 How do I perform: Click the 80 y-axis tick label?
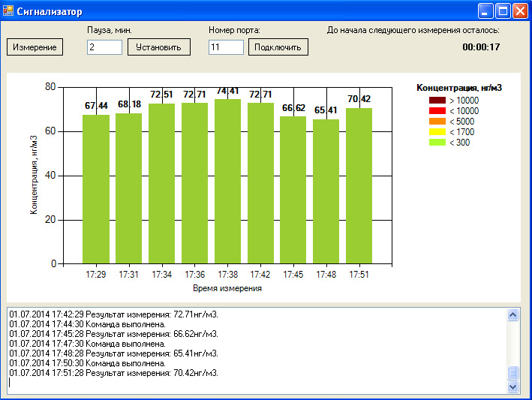[x=50, y=87]
